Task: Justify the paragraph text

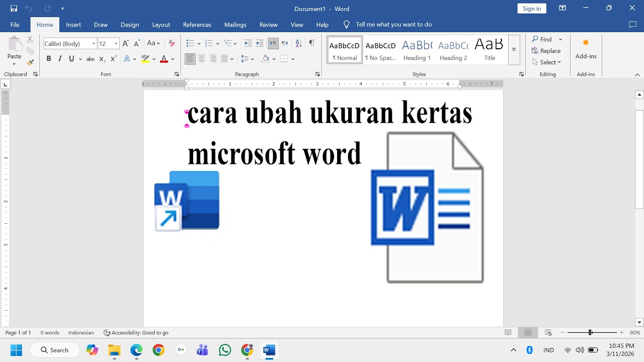Action: tap(224, 59)
